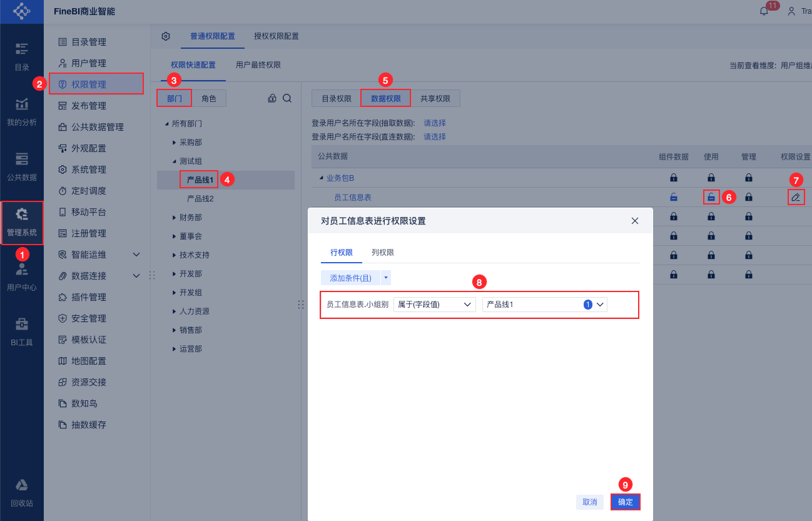Screen dimensions: 812x521
Task: Select 董事会 in department tree
Action: click(x=191, y=236)
